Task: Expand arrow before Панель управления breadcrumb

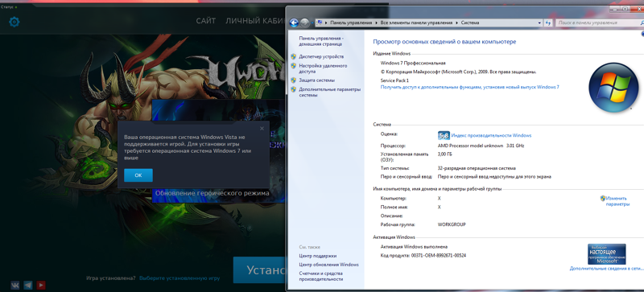Action: point(326,23)
